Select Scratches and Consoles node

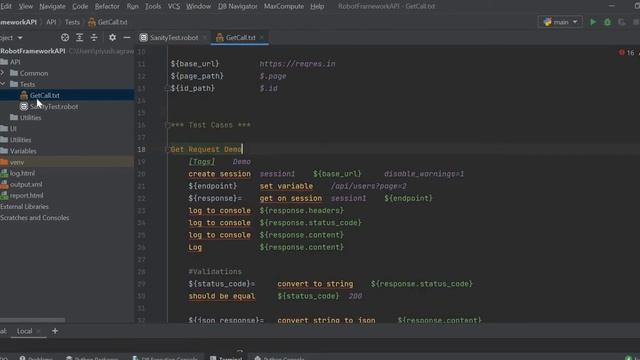pyautogui.click(x=35, y=218)
